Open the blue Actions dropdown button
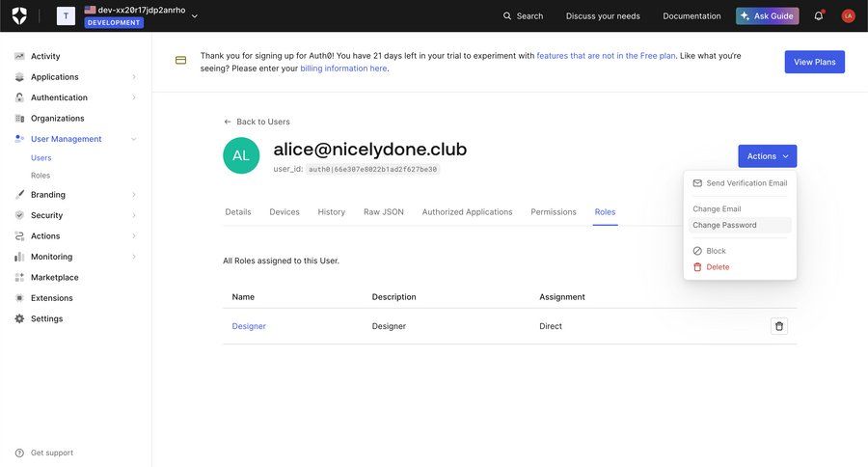This screenshot has height=467, width=868. [768, 156]
